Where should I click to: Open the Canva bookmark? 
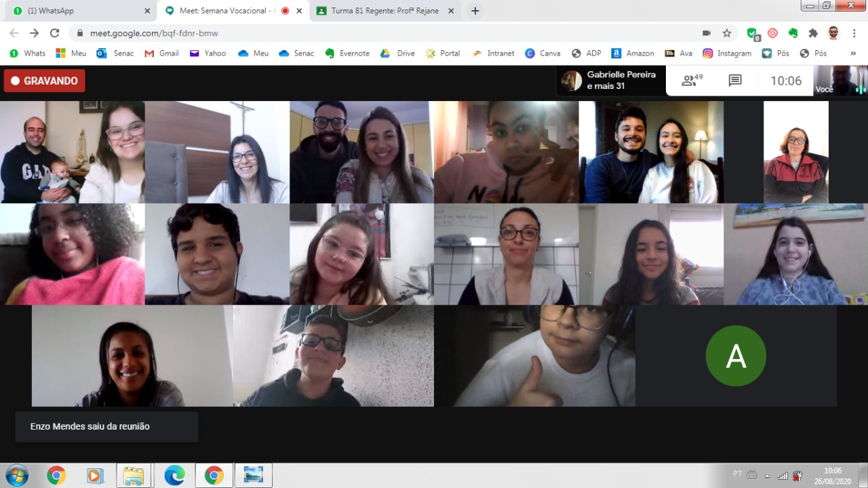pos(542,53)
